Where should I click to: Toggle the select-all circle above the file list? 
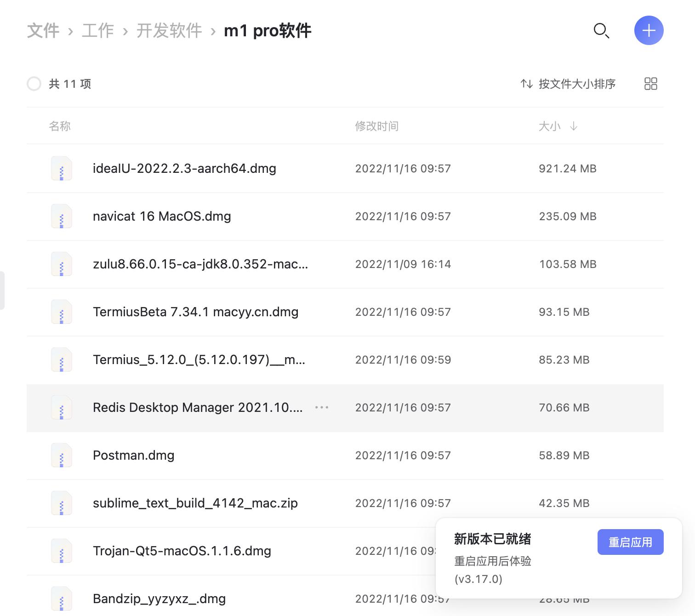34,84
